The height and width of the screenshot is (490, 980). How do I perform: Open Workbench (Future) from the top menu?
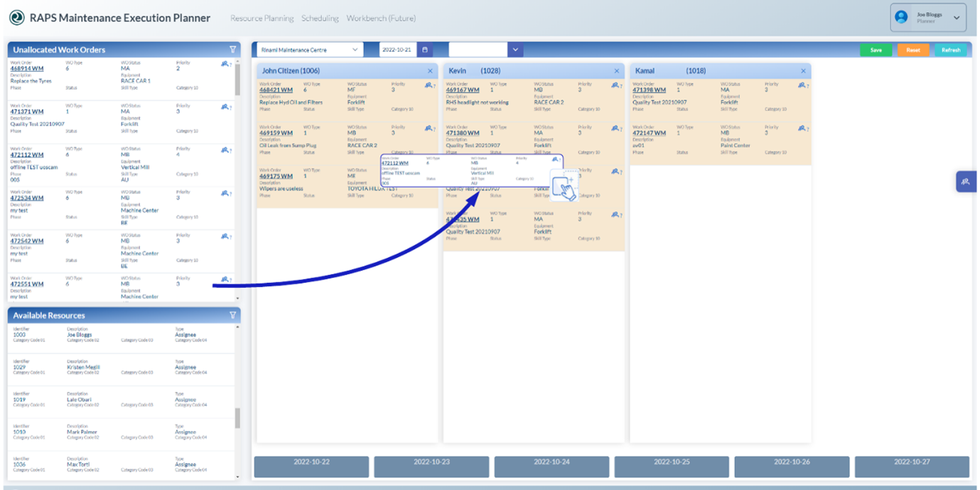381,18
